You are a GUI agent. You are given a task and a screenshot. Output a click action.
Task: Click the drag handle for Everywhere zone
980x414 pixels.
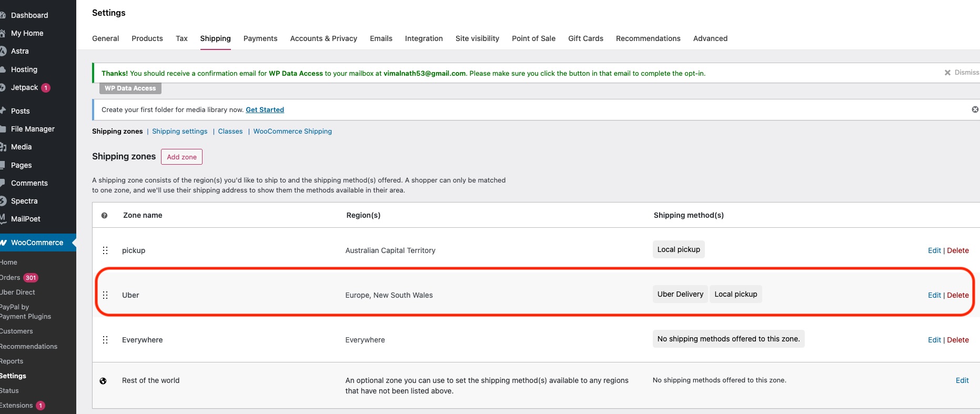pyautogui.click(x=105, y=340)
